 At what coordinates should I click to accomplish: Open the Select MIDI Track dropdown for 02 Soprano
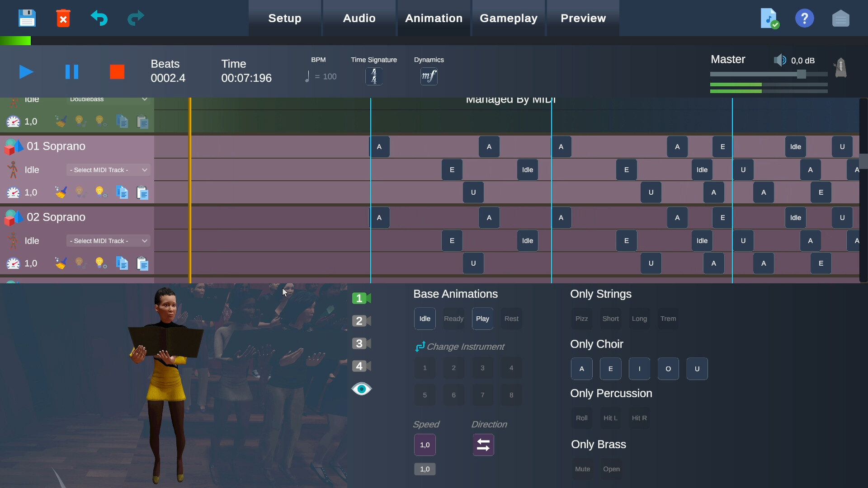click(x=108, y=240)
